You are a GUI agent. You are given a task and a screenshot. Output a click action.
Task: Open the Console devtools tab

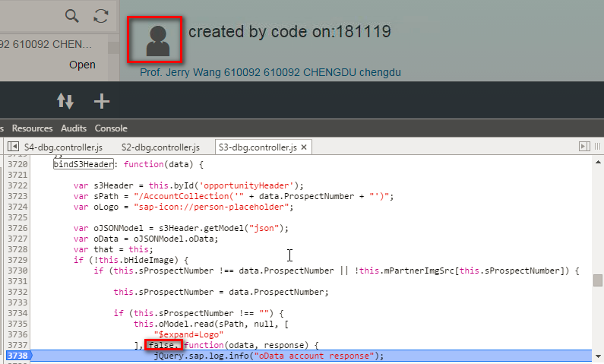click(x=111, y=128)
